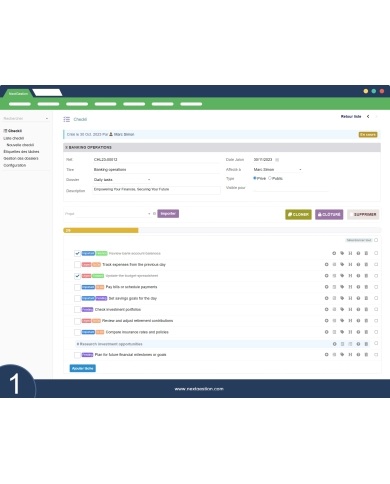This screenshot has height=484, width=390.
Task: Click trash icon on Research investment opportunities row
Action: click(x=366, y=344)
